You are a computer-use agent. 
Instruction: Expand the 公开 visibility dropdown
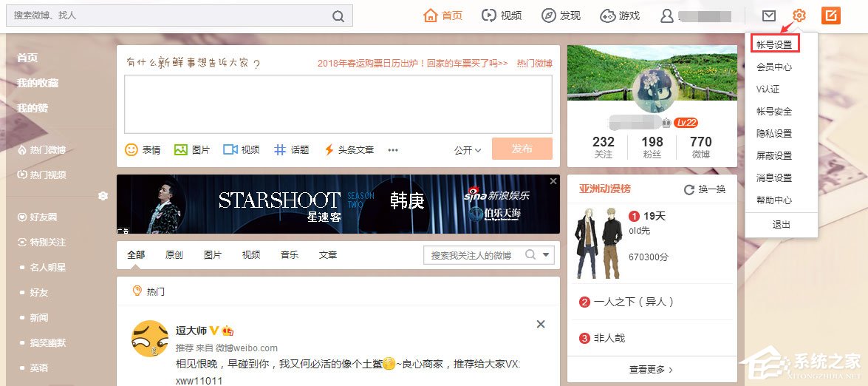(468, 149)
